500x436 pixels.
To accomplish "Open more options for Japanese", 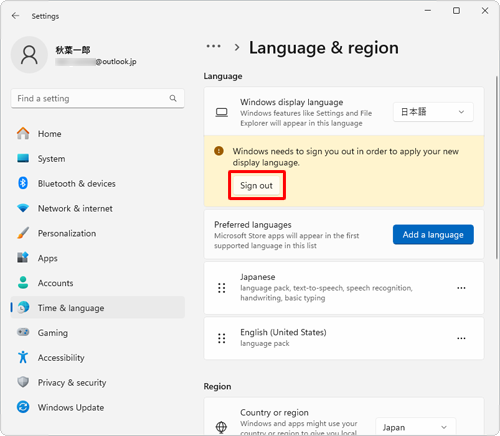I will 461,288.
